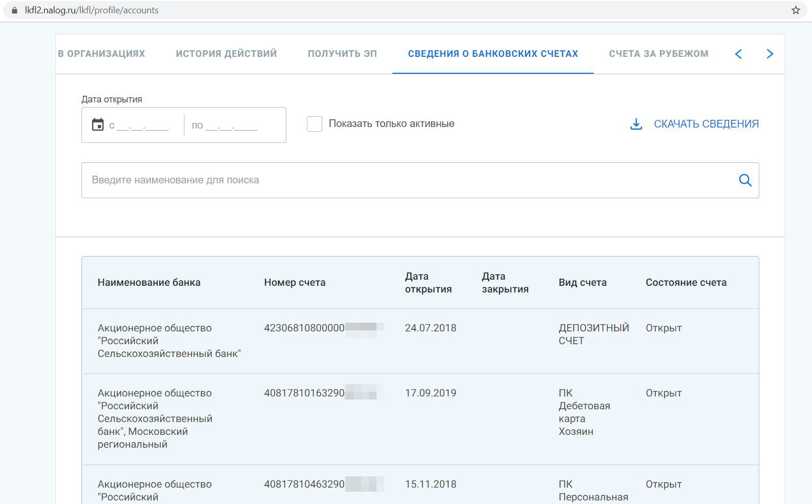Screen dimensions: 812x504
Task: Open the 'История действий' tab
Action: point(226,54)
